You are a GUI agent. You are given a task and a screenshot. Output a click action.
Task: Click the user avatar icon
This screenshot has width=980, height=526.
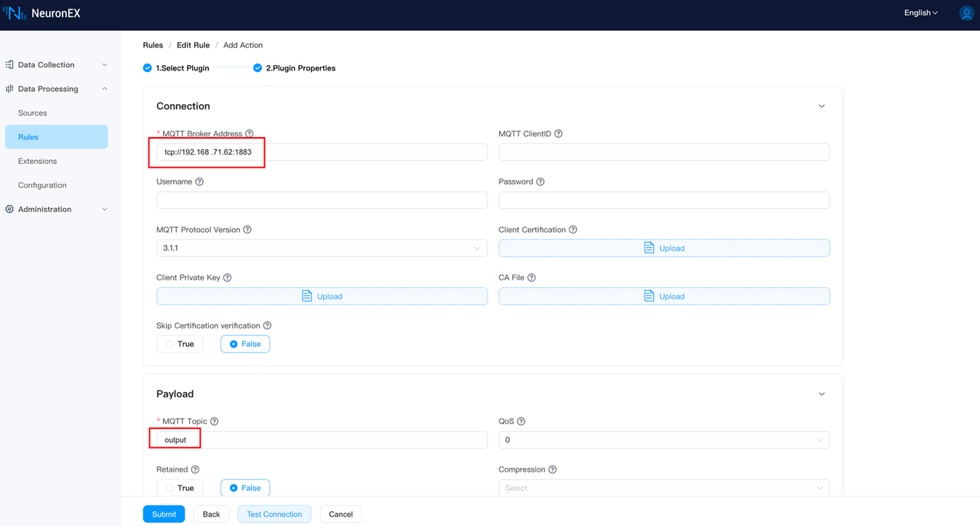point(966,13)
